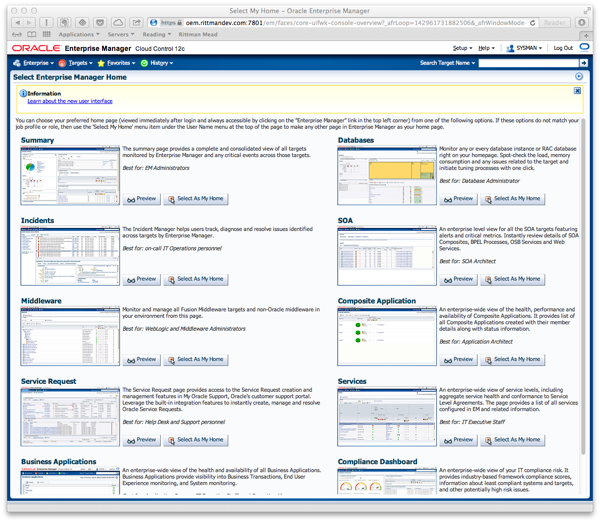Viewport: 600px width, 522px height.
Task: Select Middleware as my home
Action: click(196, 360)
